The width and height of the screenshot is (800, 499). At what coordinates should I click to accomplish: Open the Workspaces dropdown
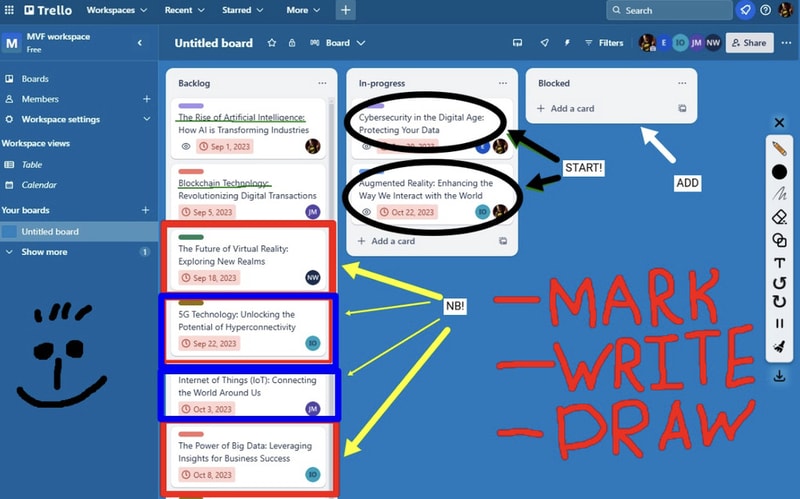[116, 10]
